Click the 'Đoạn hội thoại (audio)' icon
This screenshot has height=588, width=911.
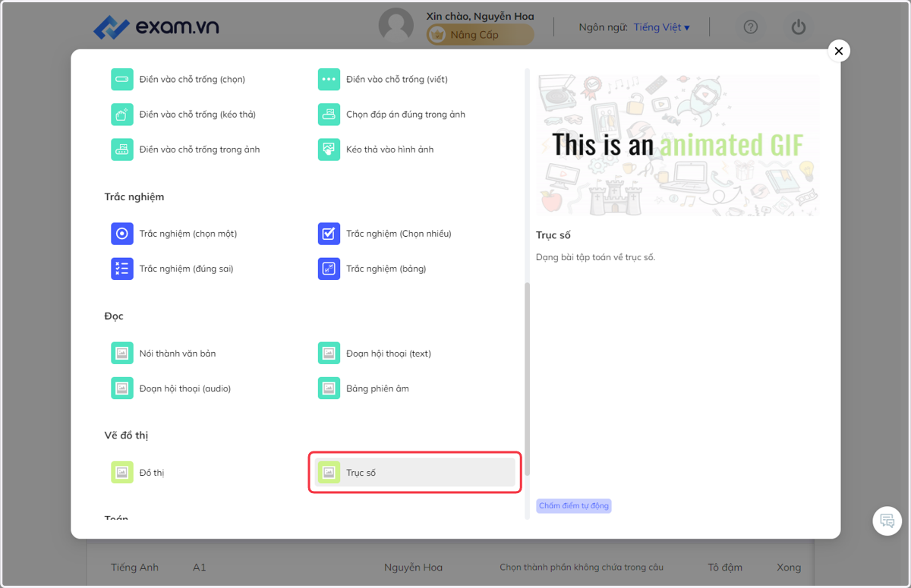pos(122,388)
